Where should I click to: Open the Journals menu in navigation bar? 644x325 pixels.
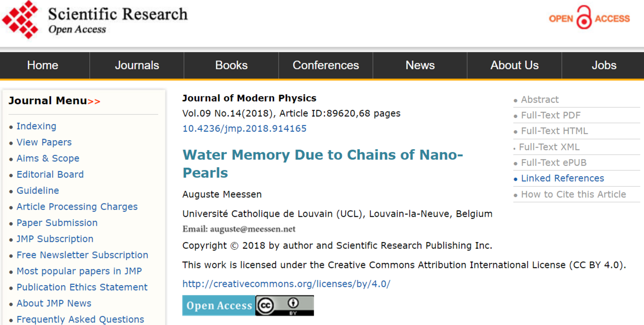pos(137,65)
